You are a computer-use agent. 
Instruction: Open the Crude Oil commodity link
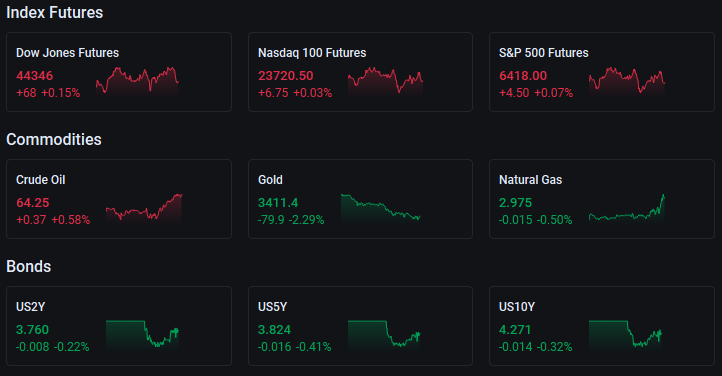tap(41, 180)
